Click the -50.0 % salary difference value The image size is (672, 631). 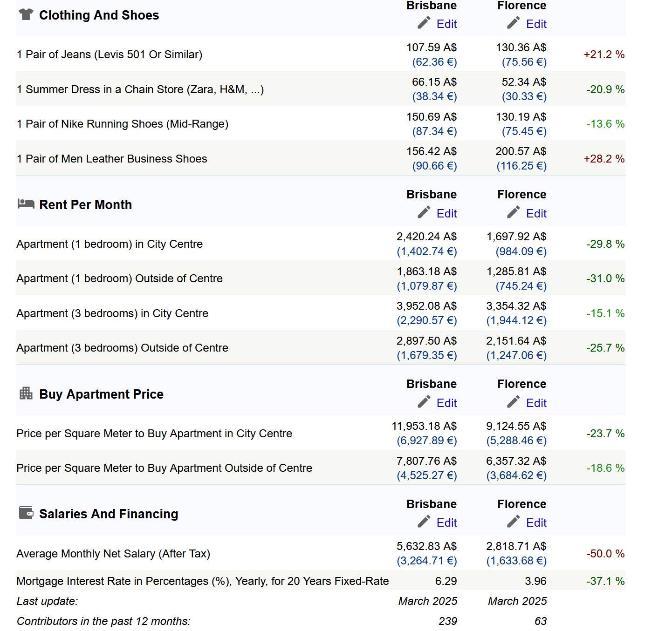point(605,554)
